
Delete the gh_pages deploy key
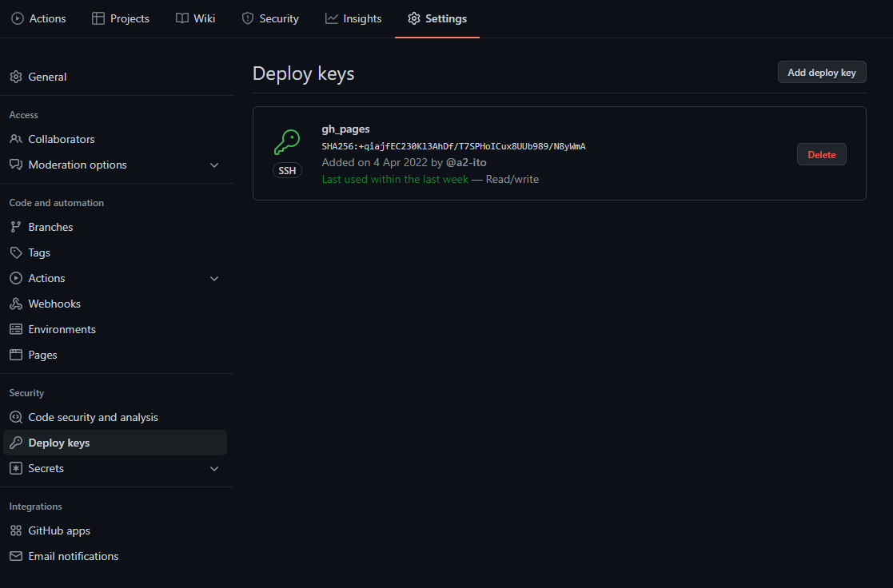[821, 154]
